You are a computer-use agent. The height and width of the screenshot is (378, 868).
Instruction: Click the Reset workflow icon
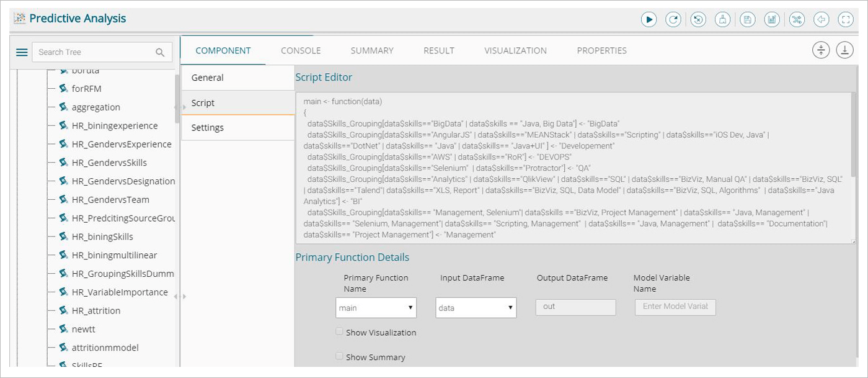click(697, 19)
